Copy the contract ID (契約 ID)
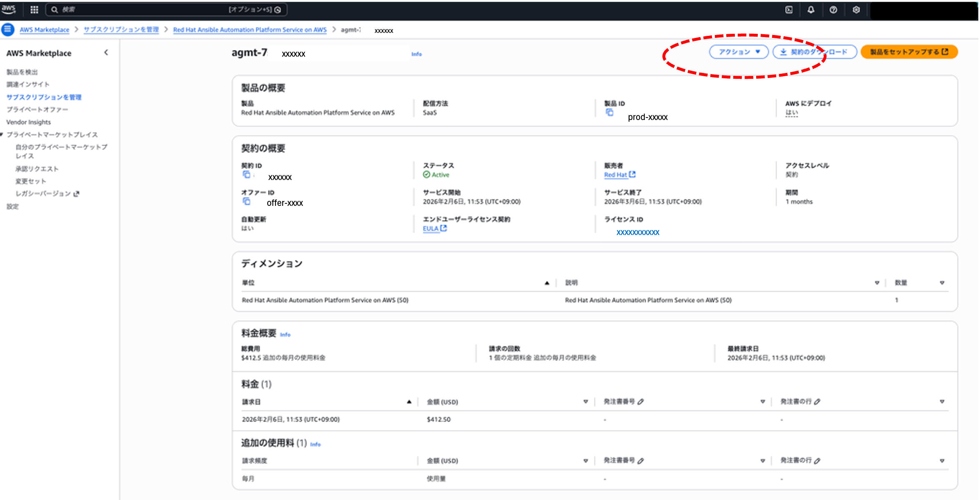 (246, 175)
